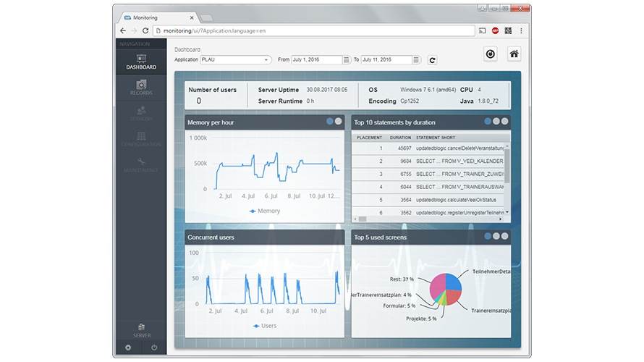This screenshot has width=644, height=362.
Task: Open the From date calendar picker
Action: pos(344,60)
